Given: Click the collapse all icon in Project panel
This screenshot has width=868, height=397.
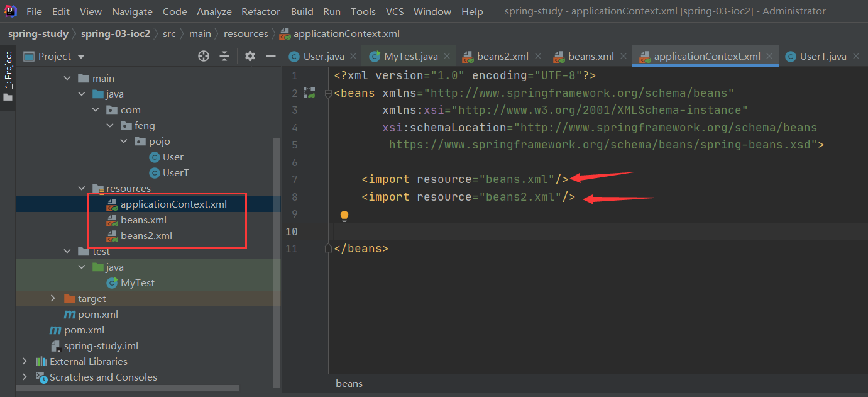Looking at the screenshot, I should (224, 56).
